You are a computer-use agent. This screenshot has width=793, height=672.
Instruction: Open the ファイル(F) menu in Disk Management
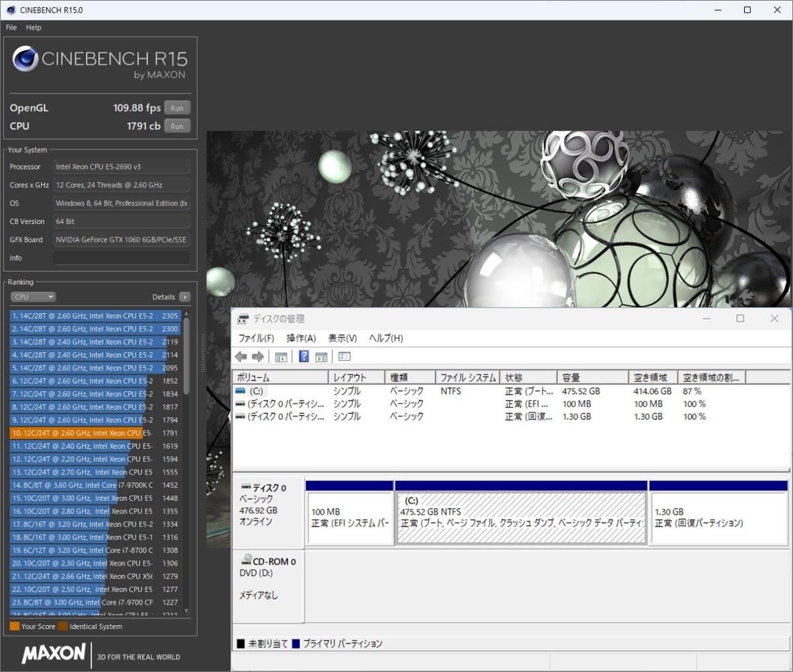pos(256,338)
